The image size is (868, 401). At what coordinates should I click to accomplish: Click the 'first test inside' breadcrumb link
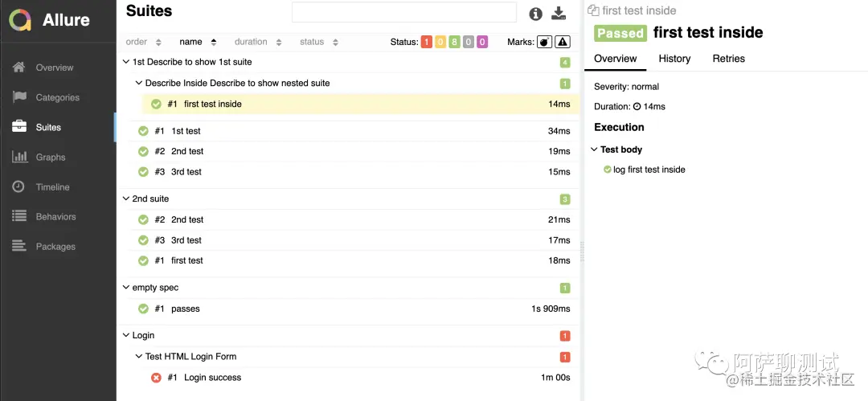(x=639, y=10)
